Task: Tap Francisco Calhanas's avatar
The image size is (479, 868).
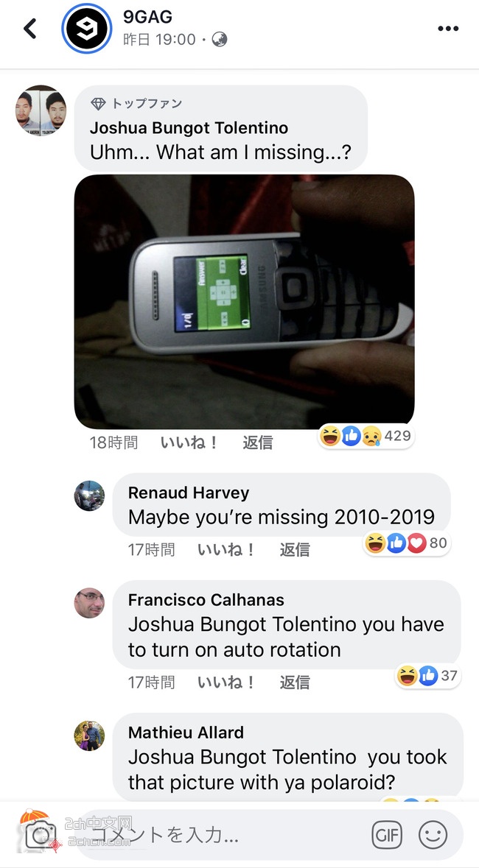Action: click(89, 603)
